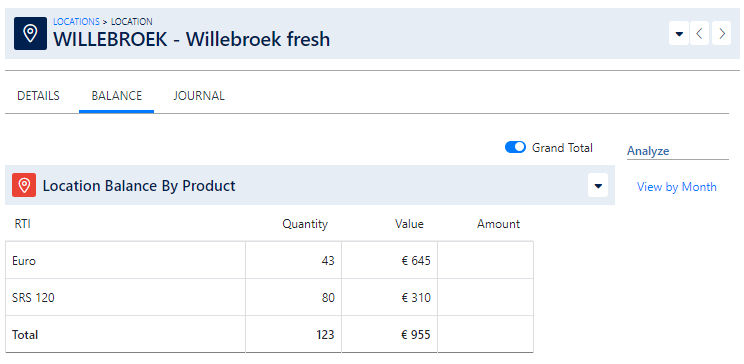Click the Total row value € 955
Screen dimensions: 744x364
[x=416, y=335]
